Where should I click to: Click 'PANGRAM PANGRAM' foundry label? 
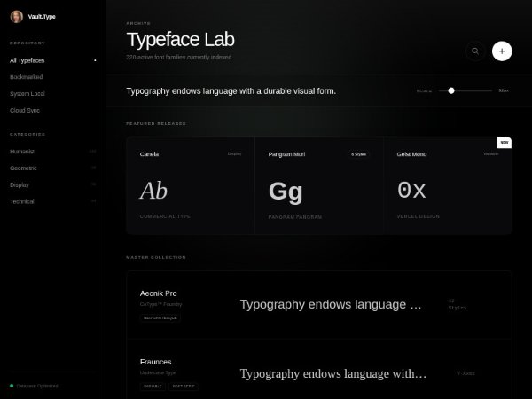(295, 217)
